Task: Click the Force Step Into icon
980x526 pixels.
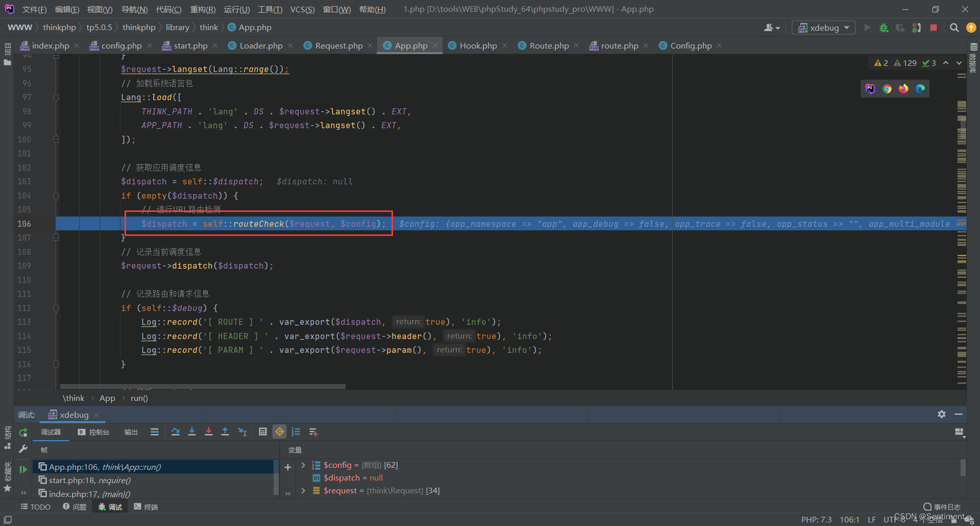Action: point(209,432)
